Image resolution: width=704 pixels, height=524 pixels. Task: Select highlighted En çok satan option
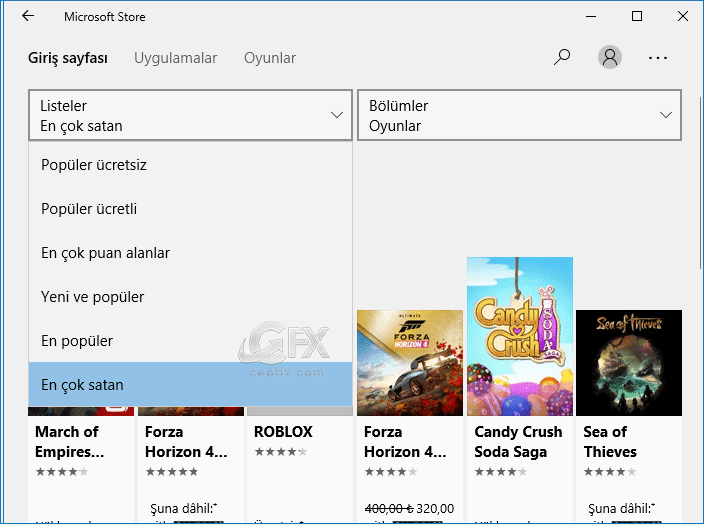click(190, 384)
